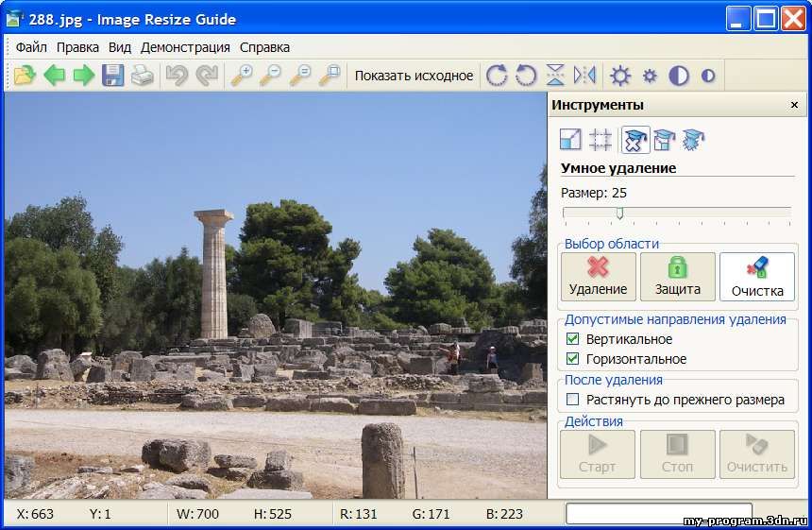Undo the last action in the toolbar

(x=177, y=76)
